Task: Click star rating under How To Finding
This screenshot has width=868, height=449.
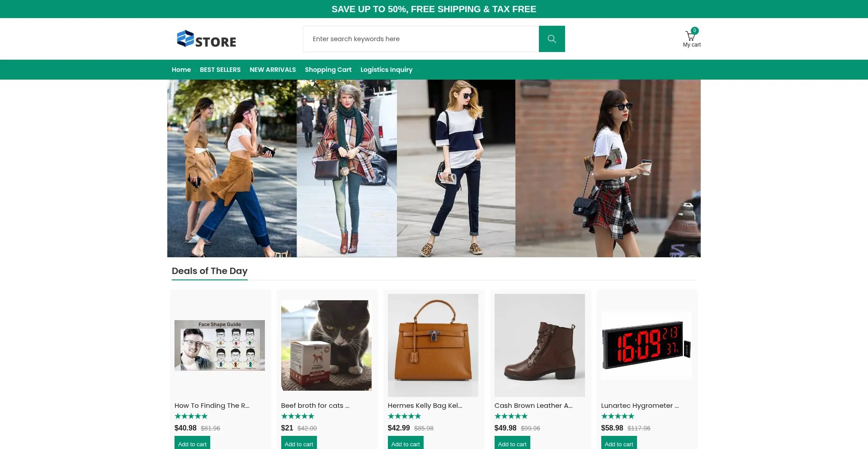Action: 191,416
